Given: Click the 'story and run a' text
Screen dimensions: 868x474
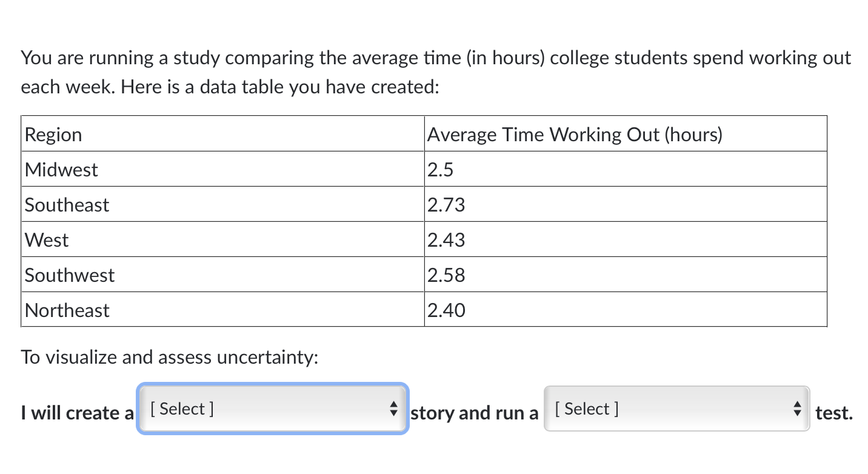Looking at the screenshot, I should pos(475,413).
